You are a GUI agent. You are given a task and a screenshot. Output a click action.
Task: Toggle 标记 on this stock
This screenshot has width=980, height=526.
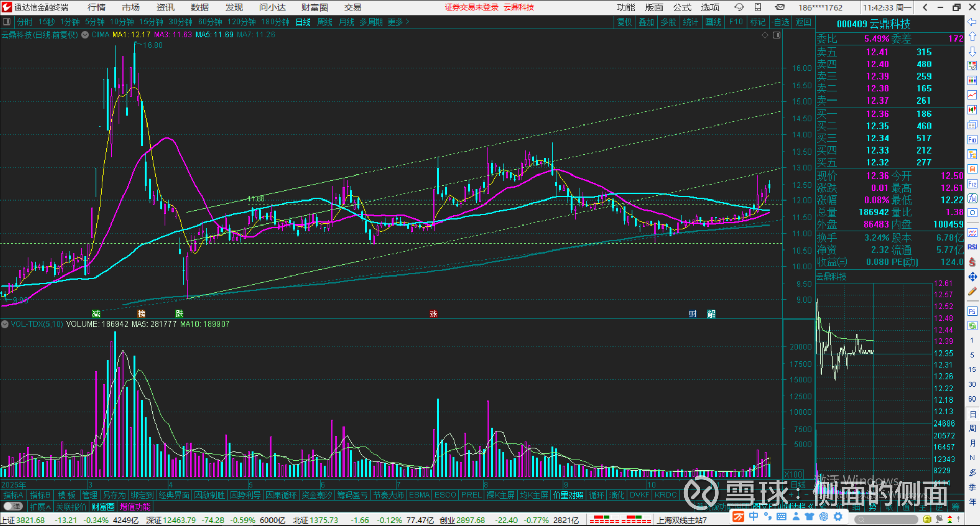[x=757, y=22]
